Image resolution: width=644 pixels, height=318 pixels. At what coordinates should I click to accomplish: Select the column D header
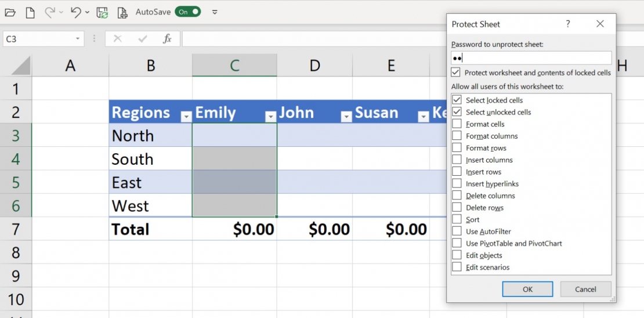click(314, 66)
